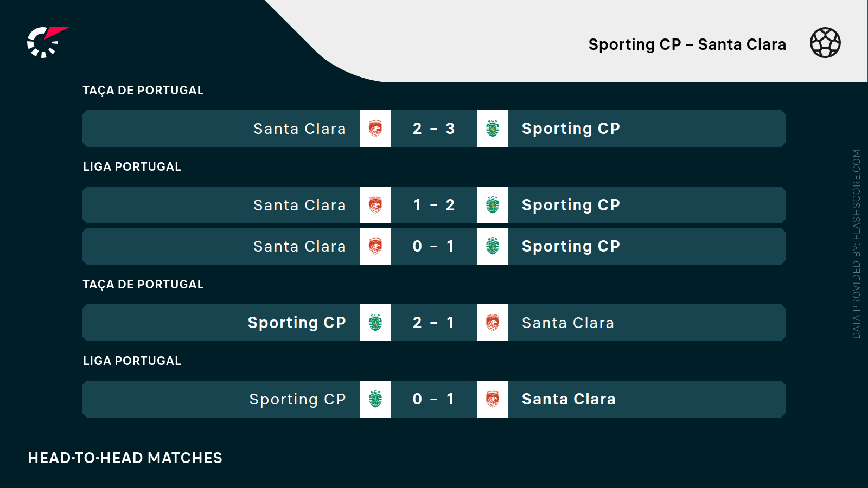Click the HEAD-TO-HEAD MATCHES heading

coord(125,458)
